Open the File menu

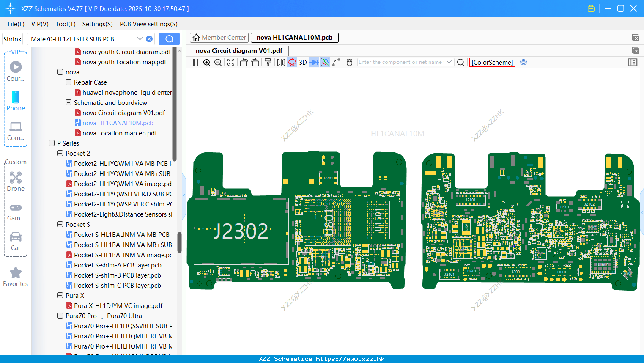pos(16,24)
